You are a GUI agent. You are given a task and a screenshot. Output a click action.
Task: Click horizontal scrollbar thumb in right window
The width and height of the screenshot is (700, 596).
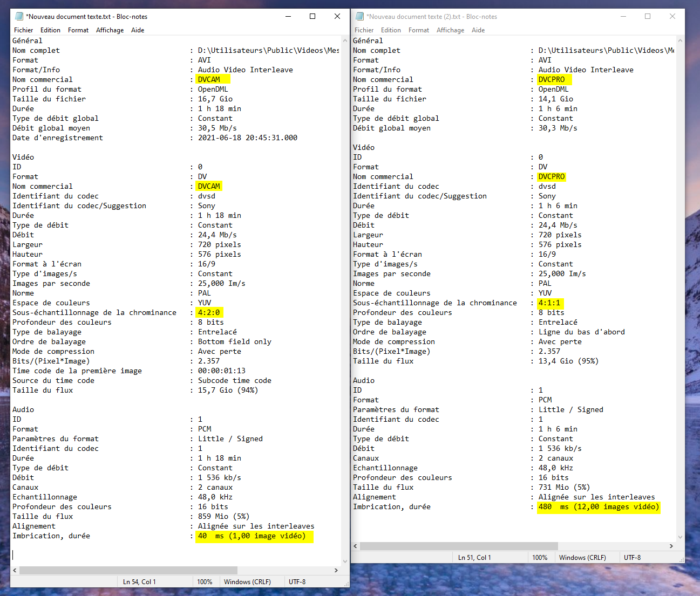click(x=459, y=546)
